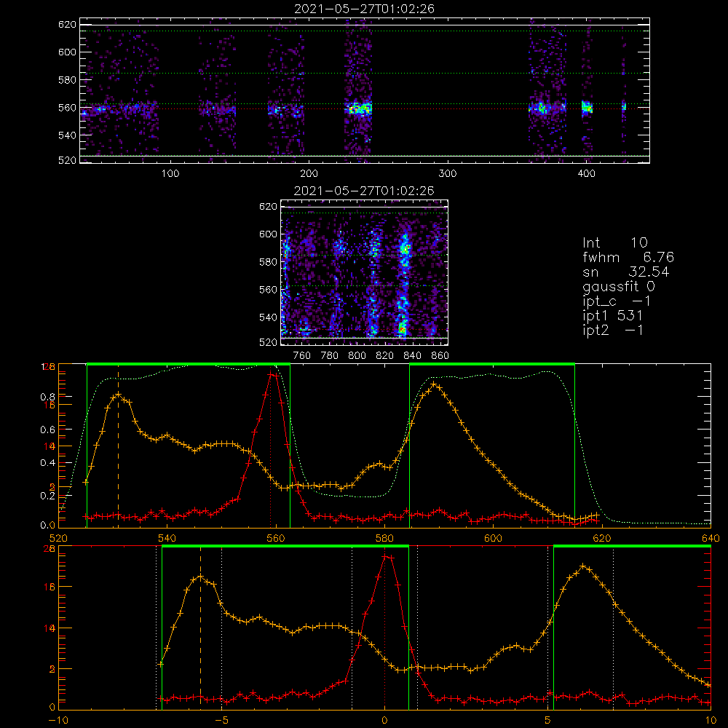
Task: Click the orange curve's right peak in the bottom plot
Action: click(x=584, y=566)
